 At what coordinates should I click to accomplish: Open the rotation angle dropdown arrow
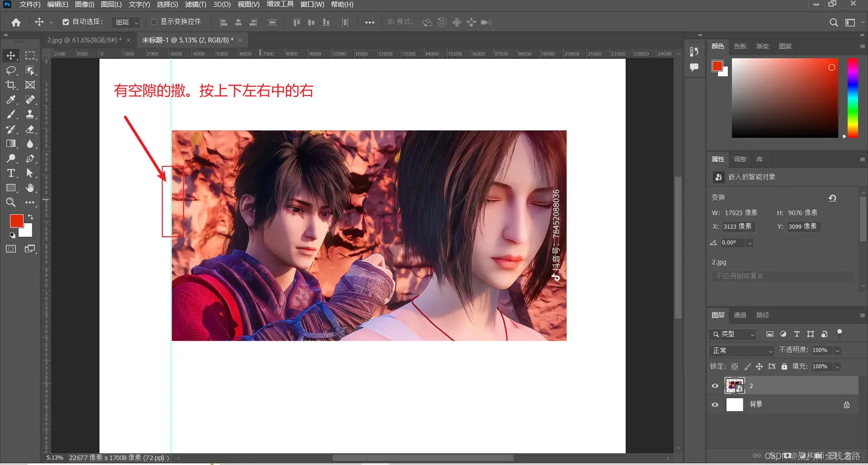coord(749,243)
